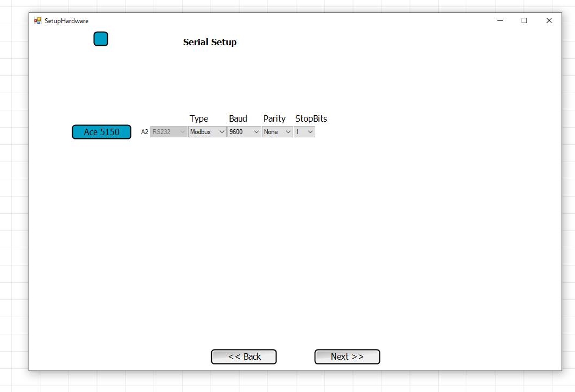Click the Serial Setup heading
575x392 pixels.
pyautogui.click(x=210, y=42)
